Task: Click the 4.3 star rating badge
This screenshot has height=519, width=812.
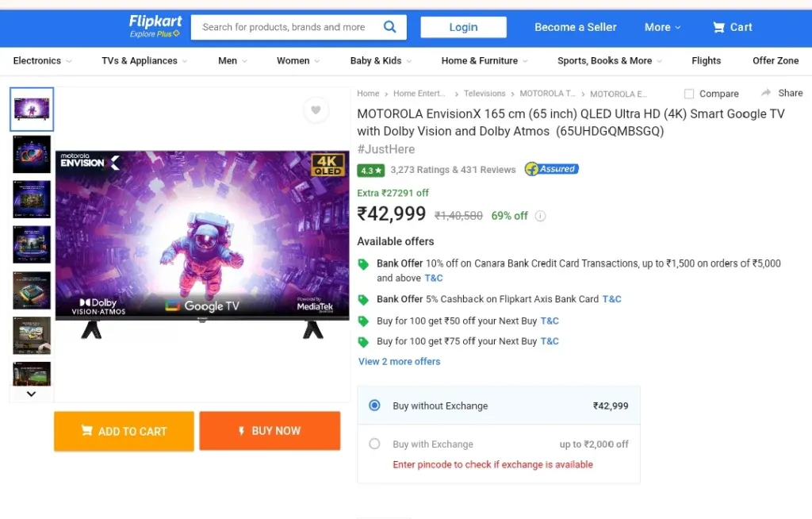Action: tap(371, 170)
